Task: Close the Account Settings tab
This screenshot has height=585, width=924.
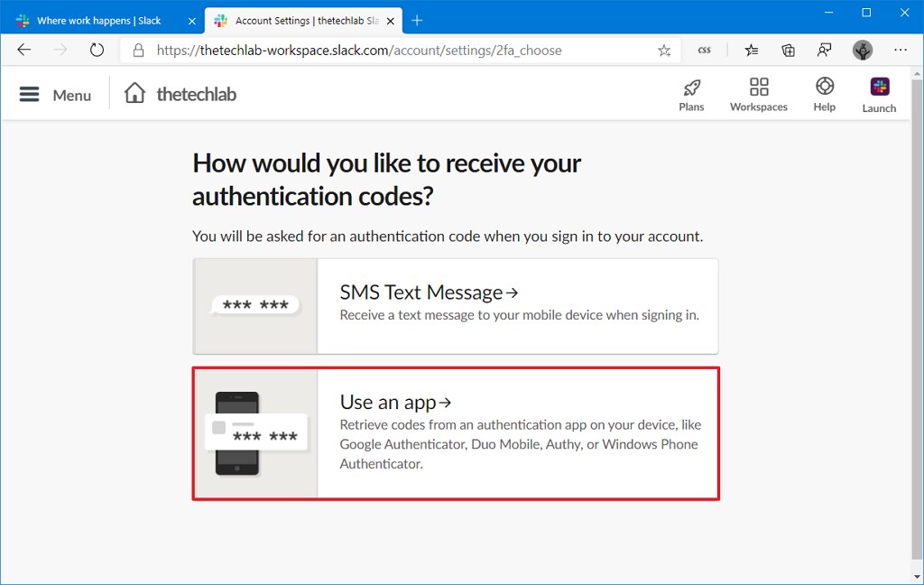Action: point(390,22)
